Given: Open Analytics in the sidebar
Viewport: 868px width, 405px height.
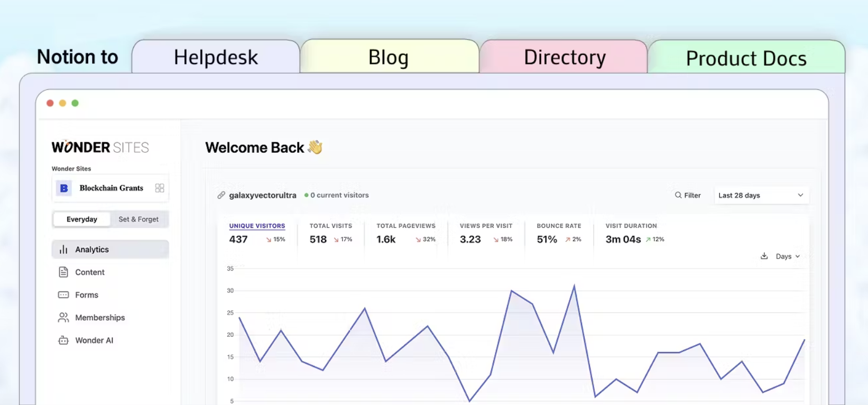Looking at the screenshot, I should (110, 250).
